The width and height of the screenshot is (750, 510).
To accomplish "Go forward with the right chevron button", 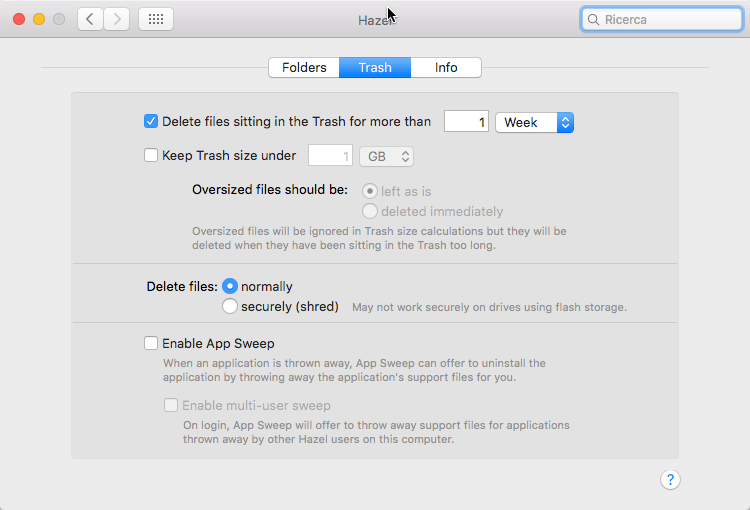I will click(117, 19).
